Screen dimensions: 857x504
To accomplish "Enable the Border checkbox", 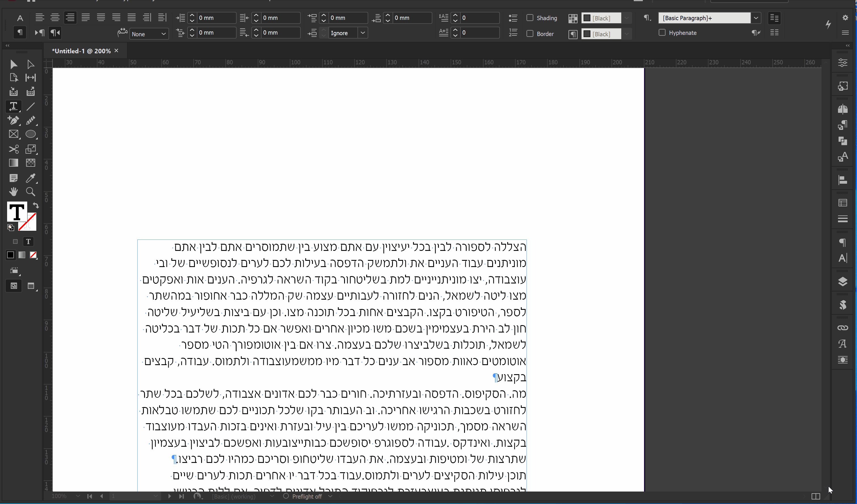I will coord(530,33).
